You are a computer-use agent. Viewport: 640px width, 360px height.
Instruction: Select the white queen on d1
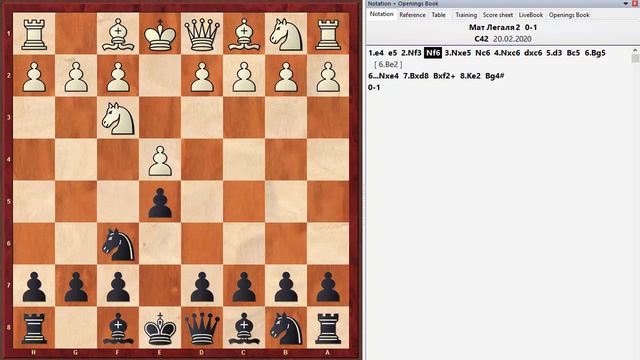point(202,33)
